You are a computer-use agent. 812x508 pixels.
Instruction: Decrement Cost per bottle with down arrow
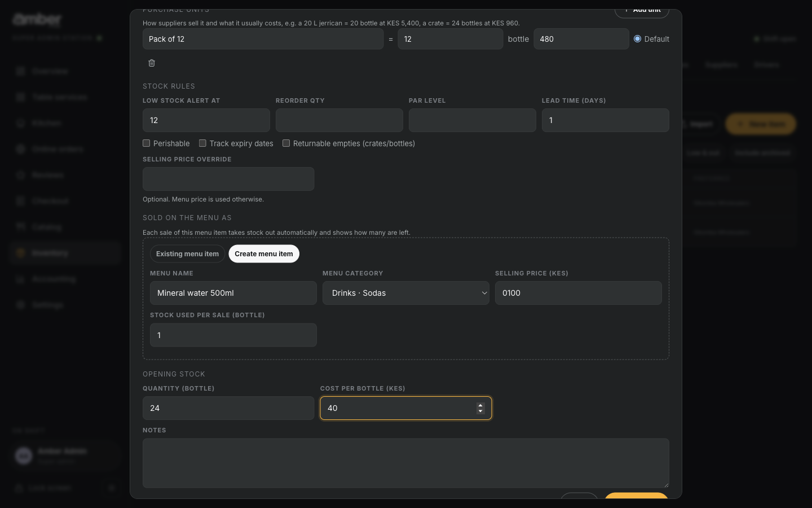[480, 411]
